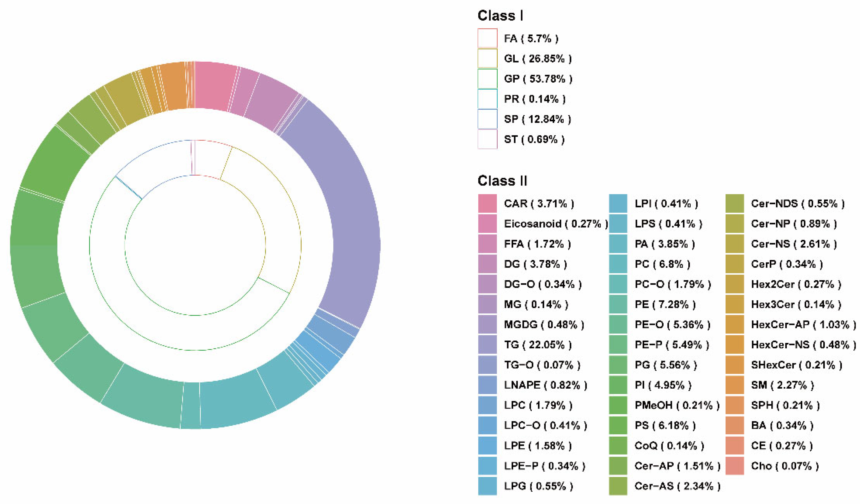Click the PC teal color swatch
Image resolution: width=864 pixels, height=504 pixels.
point(618,264)
